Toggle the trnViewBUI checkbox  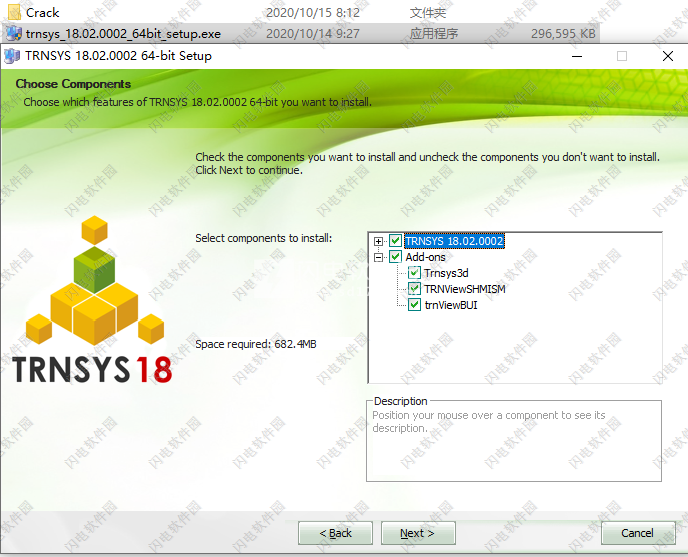point(414,304)
